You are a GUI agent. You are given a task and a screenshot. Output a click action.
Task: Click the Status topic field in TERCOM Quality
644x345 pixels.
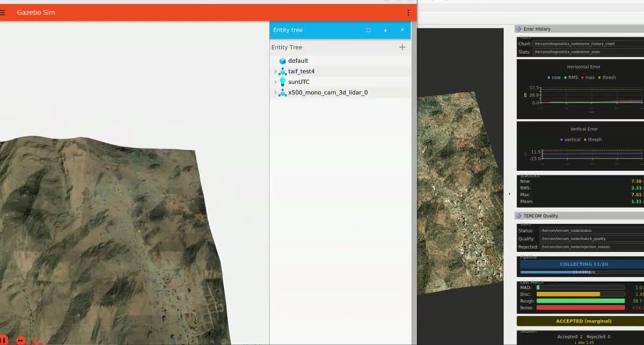592,231
